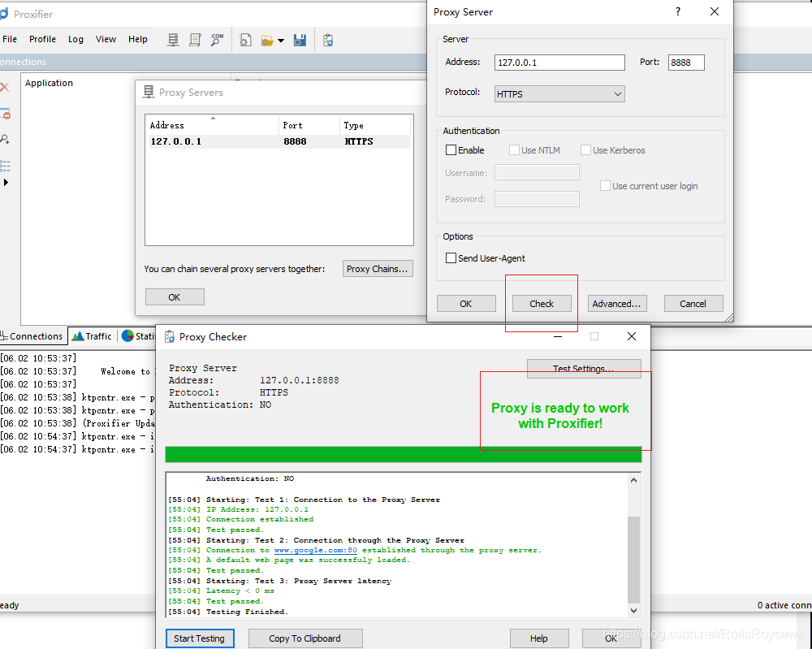Close the Proxy Server dialog
This screenshot has height=649, width=812.
pyautogui.click(x=714, y=11)
